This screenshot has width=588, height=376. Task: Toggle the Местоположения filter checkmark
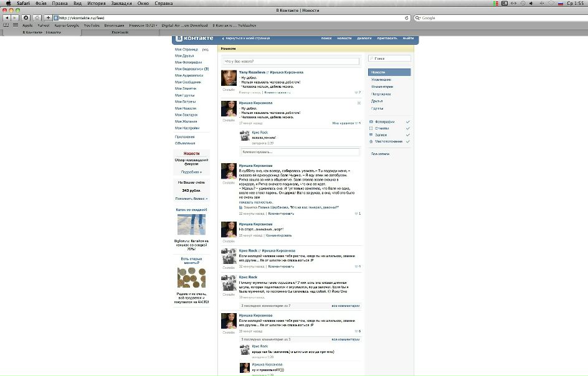click(407, 141)
